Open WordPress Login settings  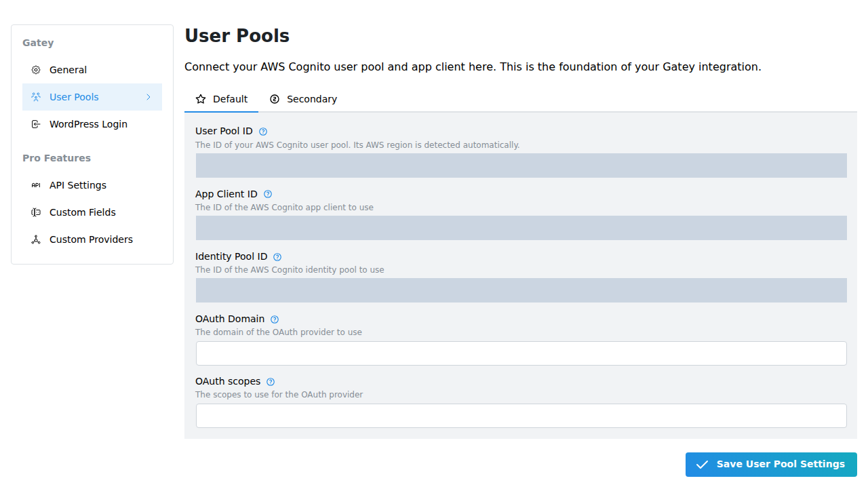pyautogui.click(x=92, y=124)
